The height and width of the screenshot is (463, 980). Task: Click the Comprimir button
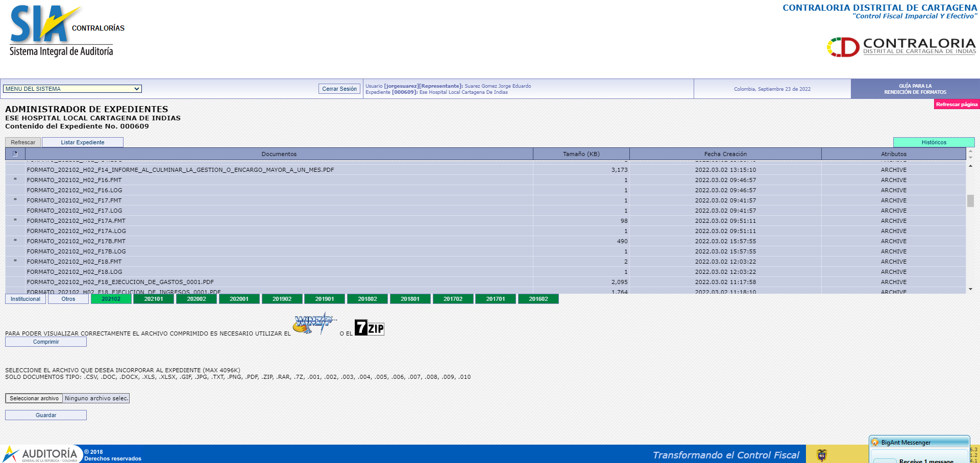46,342
